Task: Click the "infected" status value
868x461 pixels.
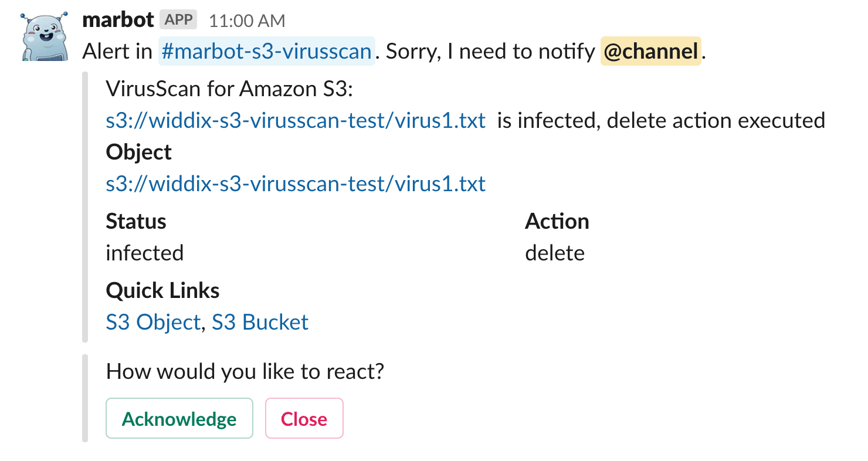Action: (x=145, y=253)
